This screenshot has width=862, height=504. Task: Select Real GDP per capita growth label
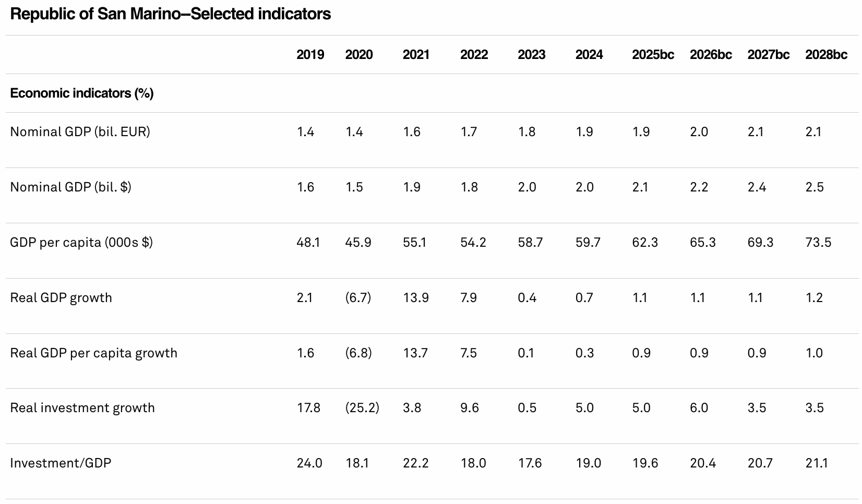(93, 353)
